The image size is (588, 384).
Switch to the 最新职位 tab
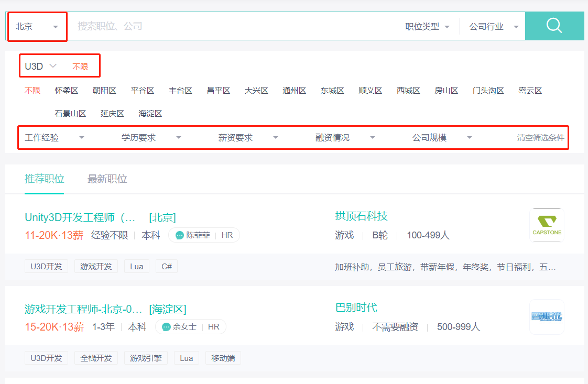coord(107,178)
